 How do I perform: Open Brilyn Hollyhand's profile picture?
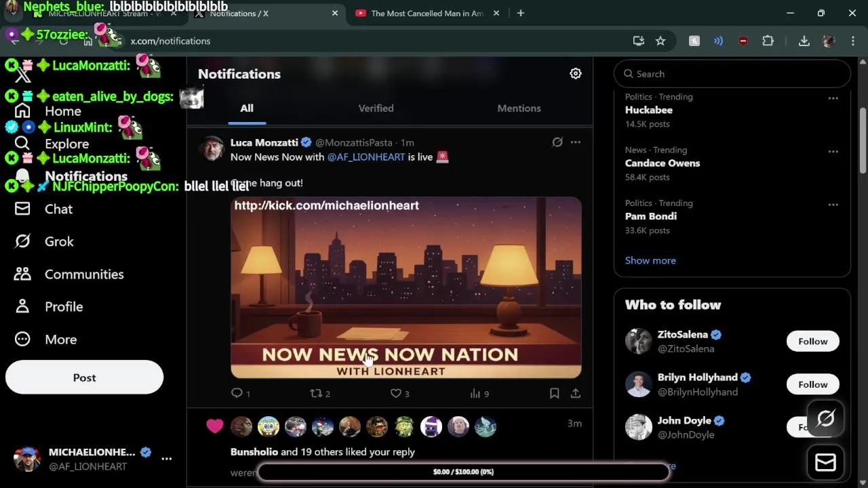[638, 384]
